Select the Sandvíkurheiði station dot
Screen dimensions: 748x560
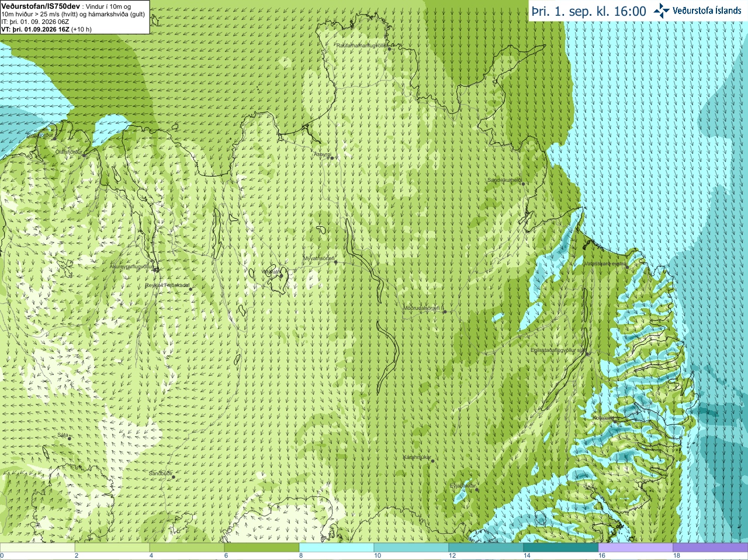coord(524,184)
